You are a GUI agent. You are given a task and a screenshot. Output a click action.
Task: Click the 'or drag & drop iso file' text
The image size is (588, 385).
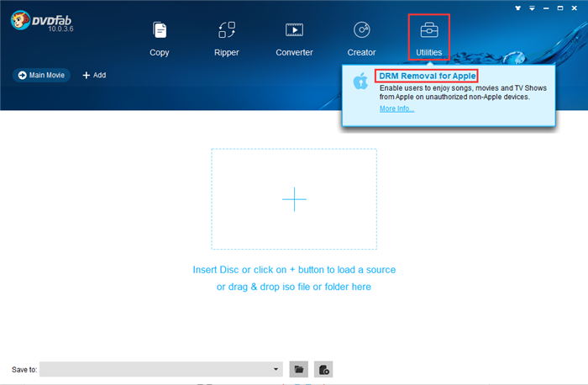pos(294,287)
